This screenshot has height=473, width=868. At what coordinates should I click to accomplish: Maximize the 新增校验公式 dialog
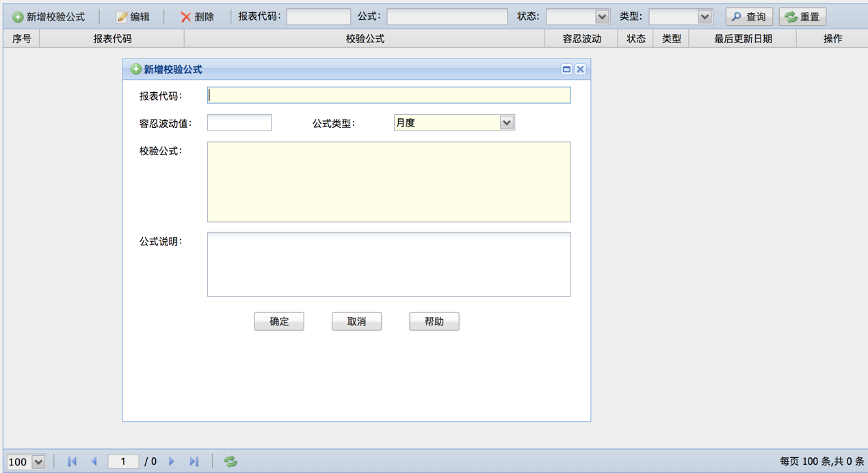(x=566, y=69)
